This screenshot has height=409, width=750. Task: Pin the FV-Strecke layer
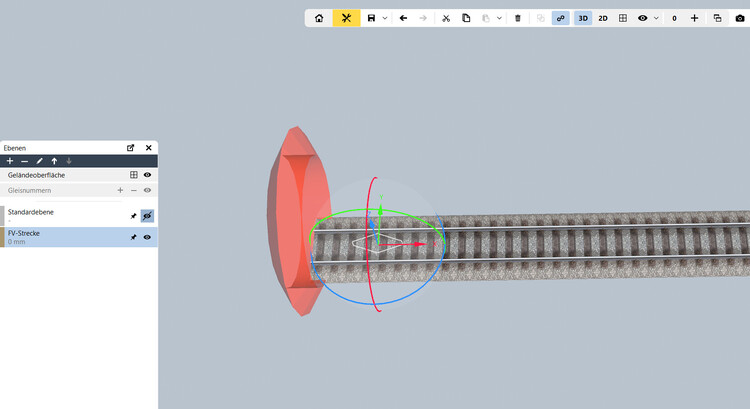point(133,237)
